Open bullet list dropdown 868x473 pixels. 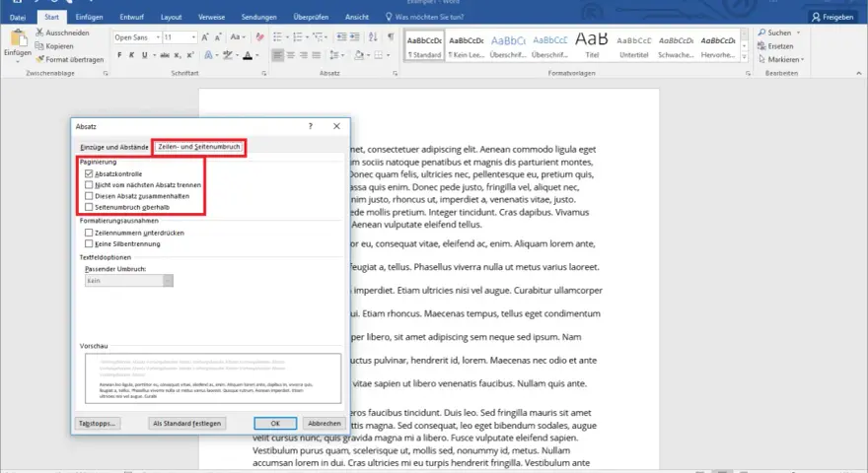pos(287,37)
